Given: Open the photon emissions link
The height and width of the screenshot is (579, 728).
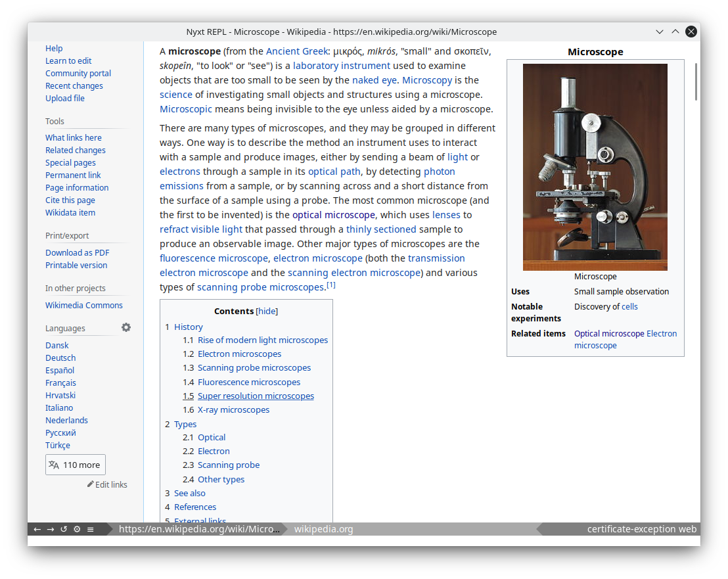Looking at the screenshot, I should (439, 172).
